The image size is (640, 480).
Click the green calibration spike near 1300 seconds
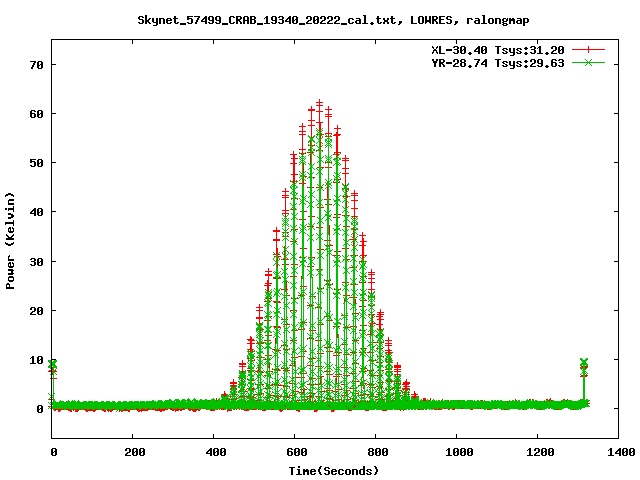click(x=584, y=382)
